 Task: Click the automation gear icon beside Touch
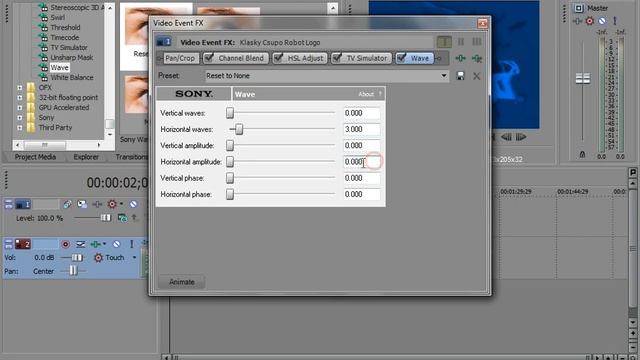pyautogui.click(x=98, y=258)
